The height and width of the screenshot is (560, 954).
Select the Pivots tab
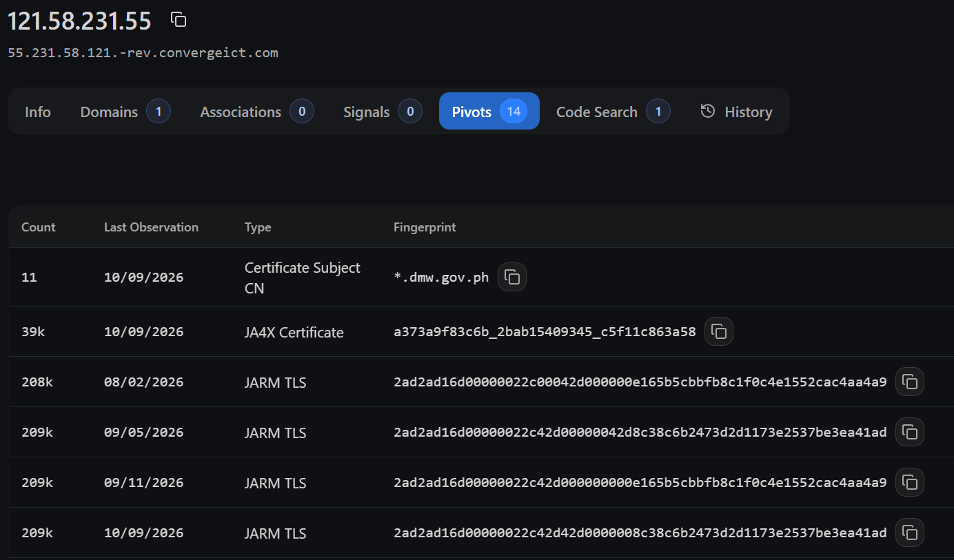click(489, 112)
